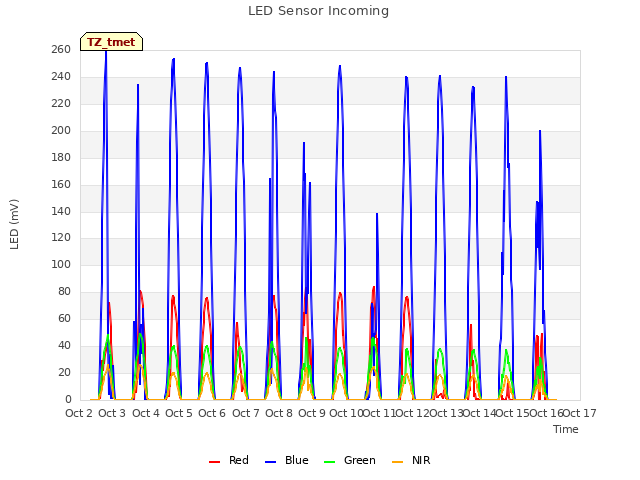Click the 200 y-axis tick label
The height and width of the screenshot is (480, 640).
pyautogui.click(x=61, y=131)
